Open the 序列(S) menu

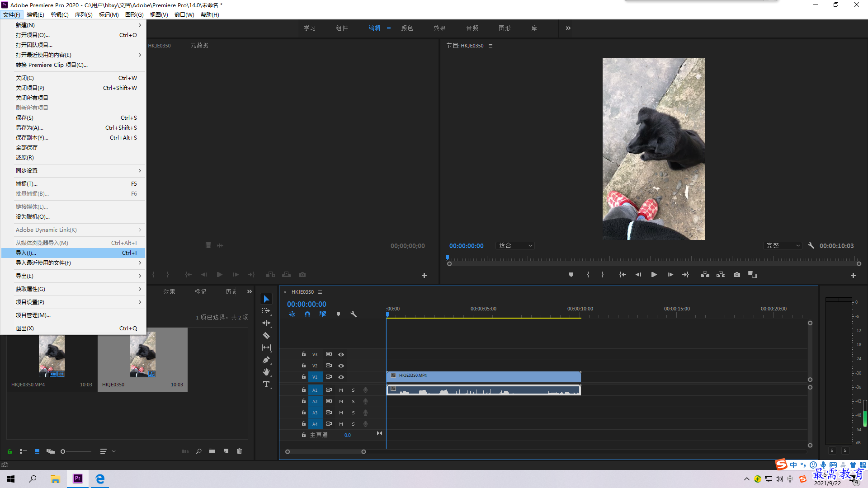[84, 14]
